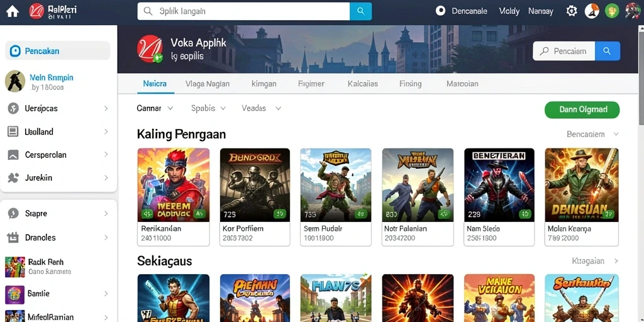This screenshot has height=322, width=644.
Task: Expand the Dranoles sidebar chevron
Action: tap(106, 237)
